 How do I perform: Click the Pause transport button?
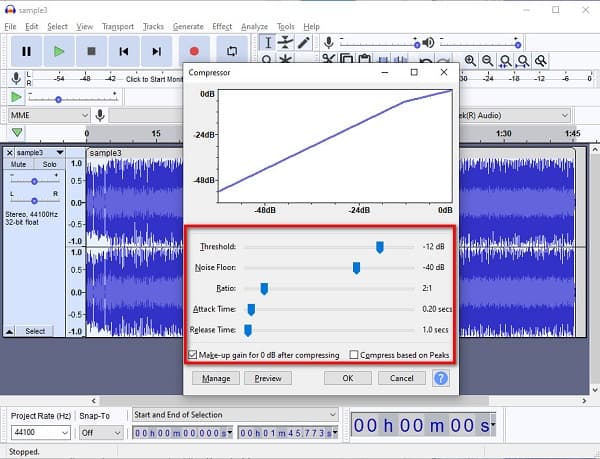point(26,51)
